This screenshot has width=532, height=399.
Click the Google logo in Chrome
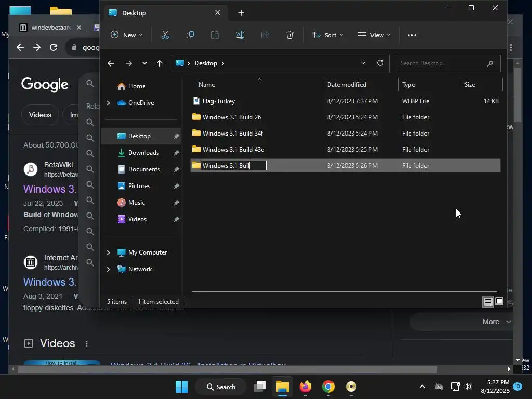45,84
